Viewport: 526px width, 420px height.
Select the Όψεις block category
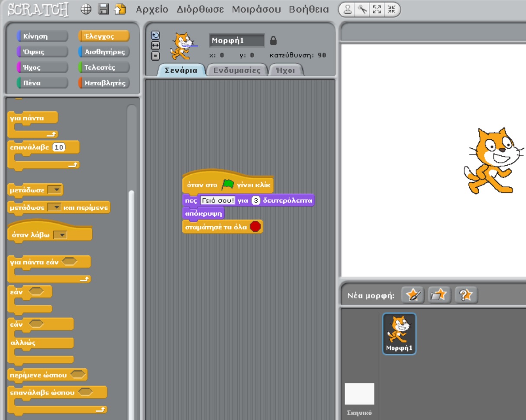[x=42, y=52]
